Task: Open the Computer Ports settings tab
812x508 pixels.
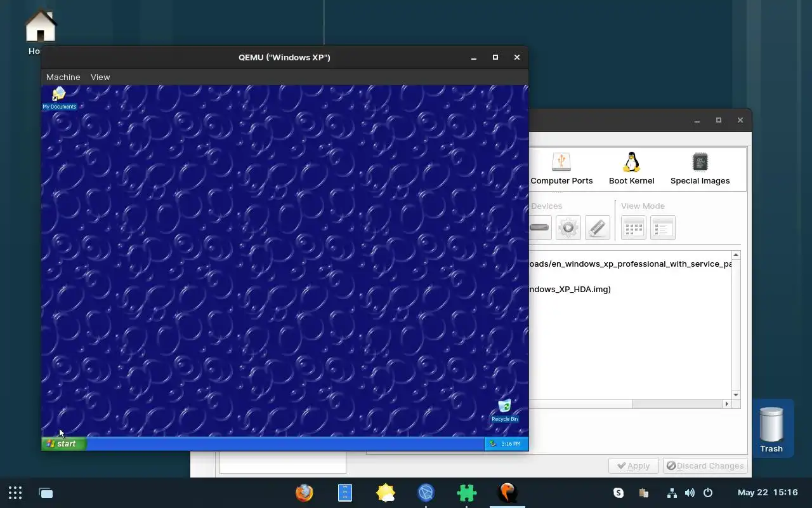Action: click(x=561, y=169)
